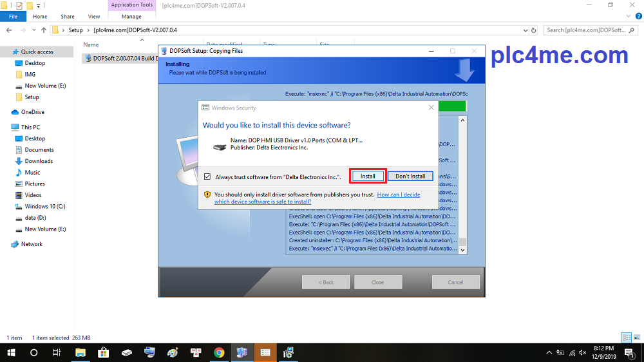Click the Back navigation arrow

(x=9, y=30)
